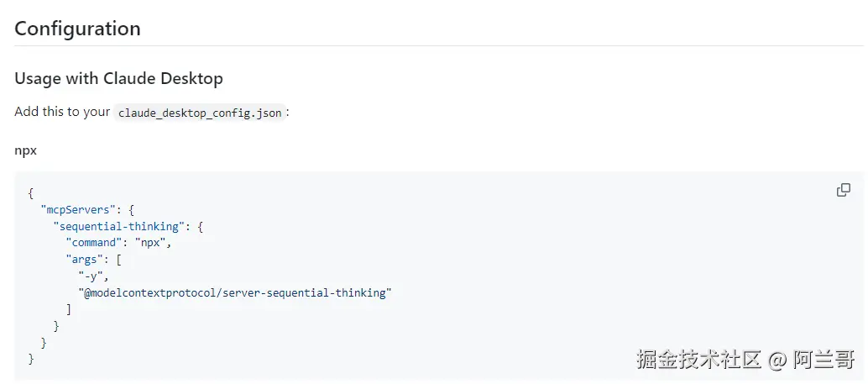Viewport: 868px width, 384px height.
Task: Click the @ symbol in the watermark
Action: pyautogui.click(x=777, y=360)
